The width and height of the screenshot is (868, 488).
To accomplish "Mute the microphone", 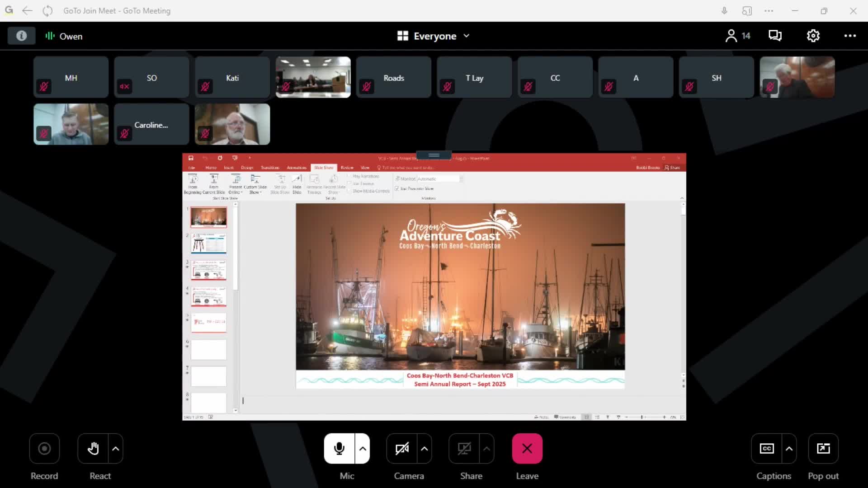I will click(x=339, y=448).
